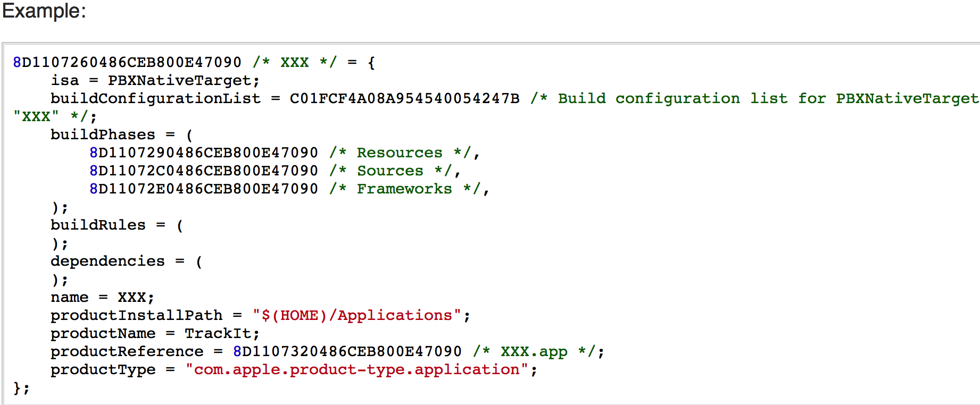The image size is (980, 405).
Task: Click the productInstallPath key
Action: click(137, 316)
